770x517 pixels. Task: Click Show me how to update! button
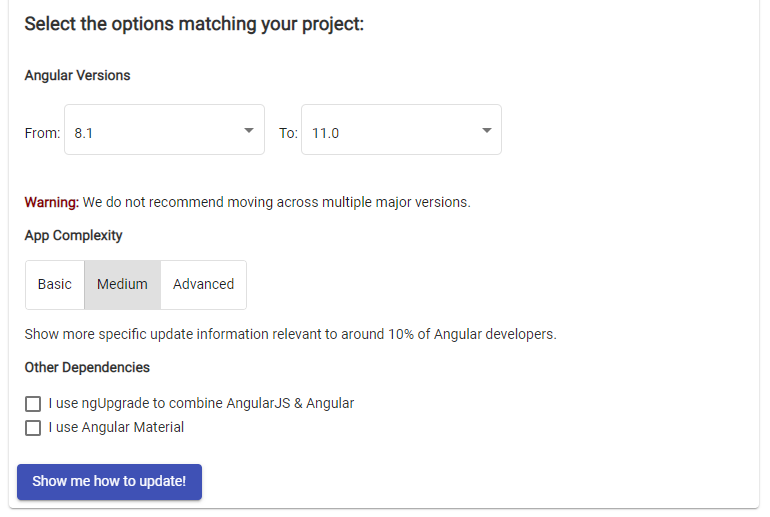[x=110, y=482]
